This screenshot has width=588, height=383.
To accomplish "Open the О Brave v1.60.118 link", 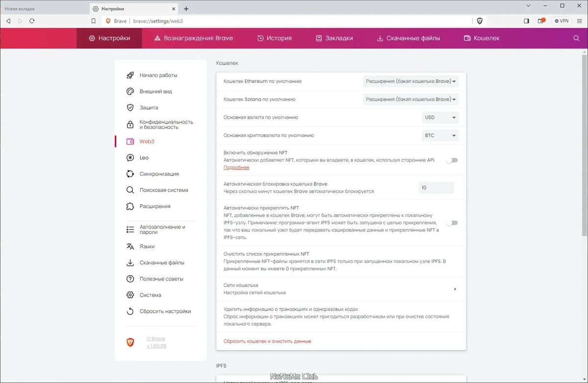I will coord(156,342).
